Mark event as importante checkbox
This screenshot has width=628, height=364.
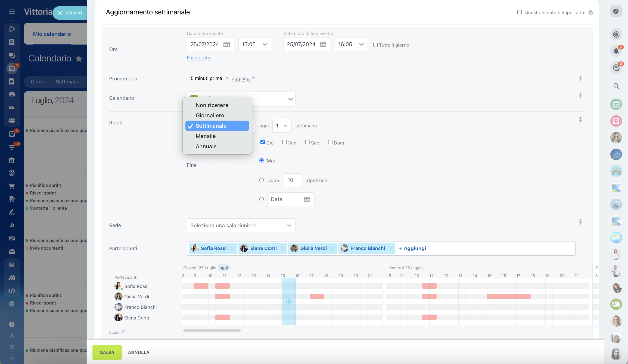click(519, 12)
